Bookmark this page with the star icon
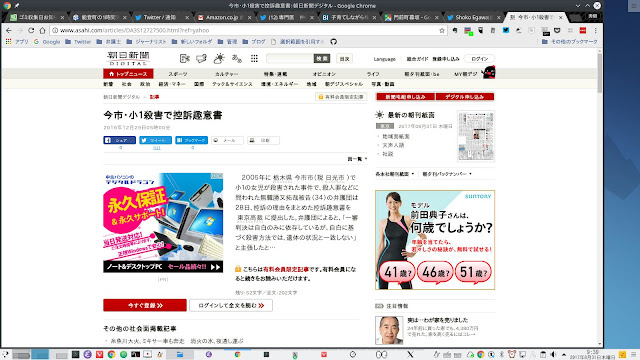640x360 pixels. (x=442, y=30)
